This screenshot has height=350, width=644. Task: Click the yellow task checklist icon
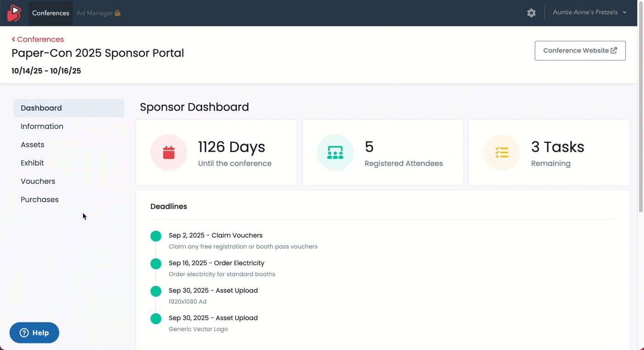[501, 153]
